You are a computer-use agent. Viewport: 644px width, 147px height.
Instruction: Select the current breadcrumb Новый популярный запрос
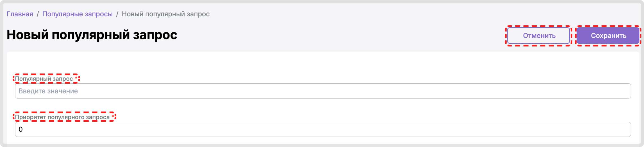(x=165, y=14)
